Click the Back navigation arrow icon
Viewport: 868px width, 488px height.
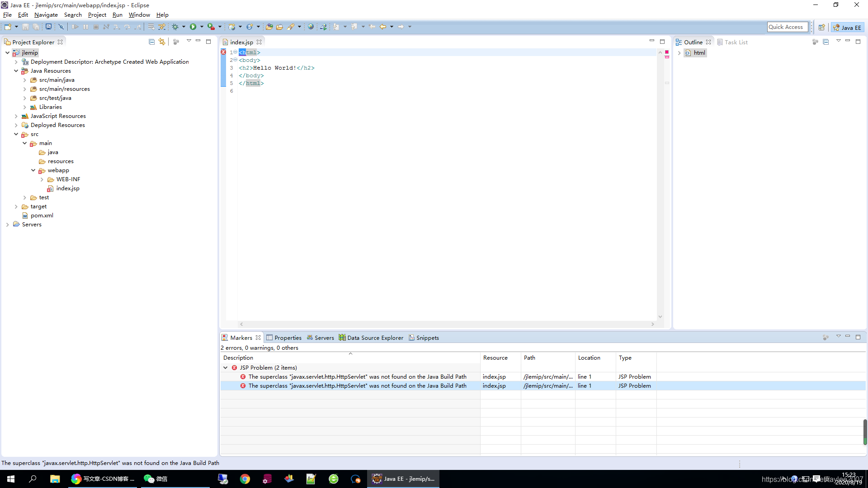[383, 27]
